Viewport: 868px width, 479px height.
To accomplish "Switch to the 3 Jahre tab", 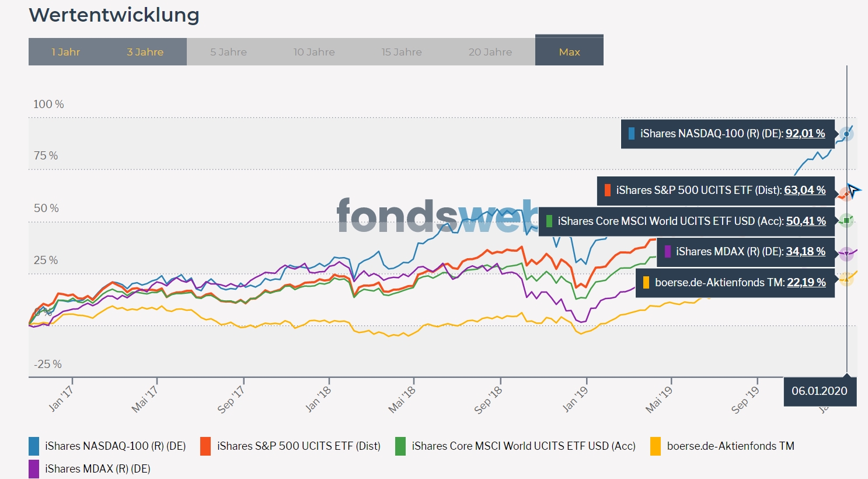I will point(145,52).
